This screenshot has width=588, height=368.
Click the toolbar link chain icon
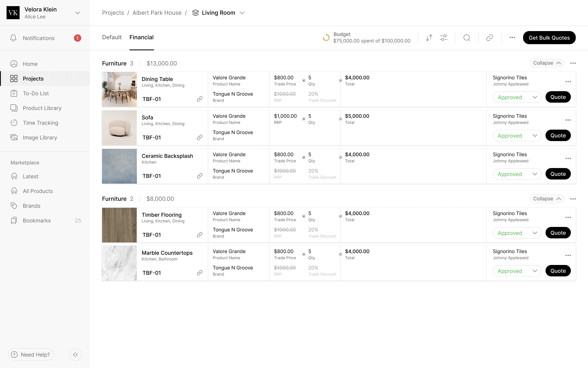coord(489,38)
